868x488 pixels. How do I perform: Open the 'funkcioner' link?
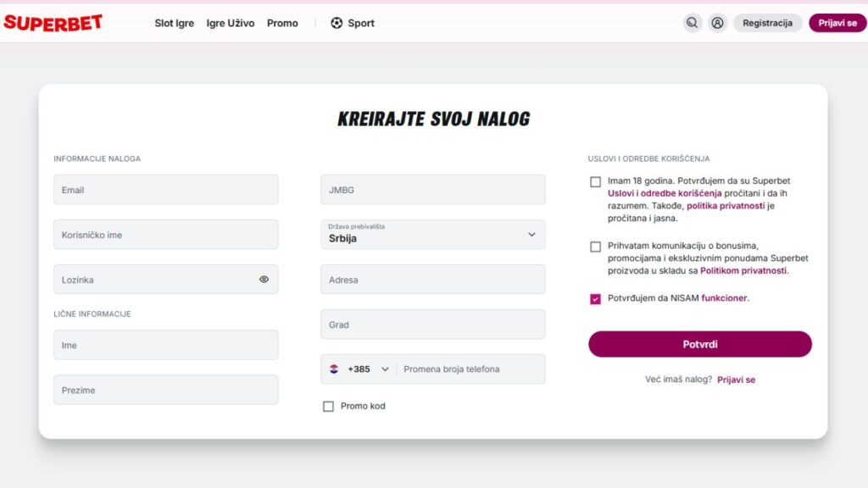click(x=724, y=297)
